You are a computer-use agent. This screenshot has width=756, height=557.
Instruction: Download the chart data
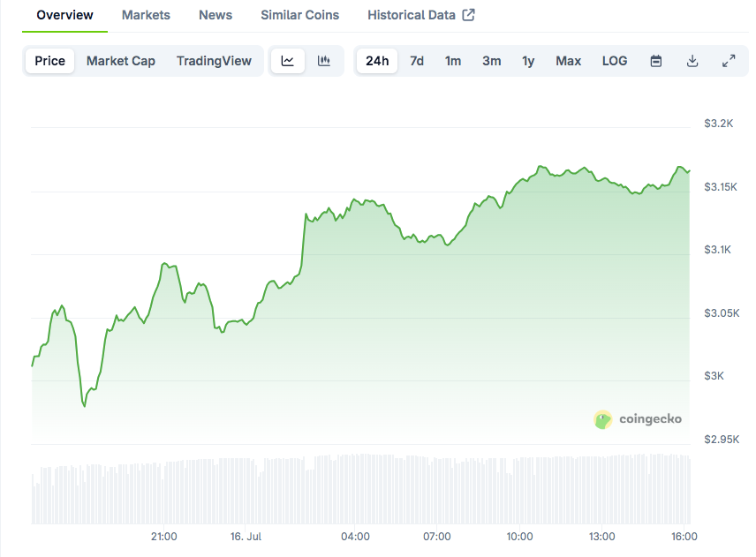[692, 61]
